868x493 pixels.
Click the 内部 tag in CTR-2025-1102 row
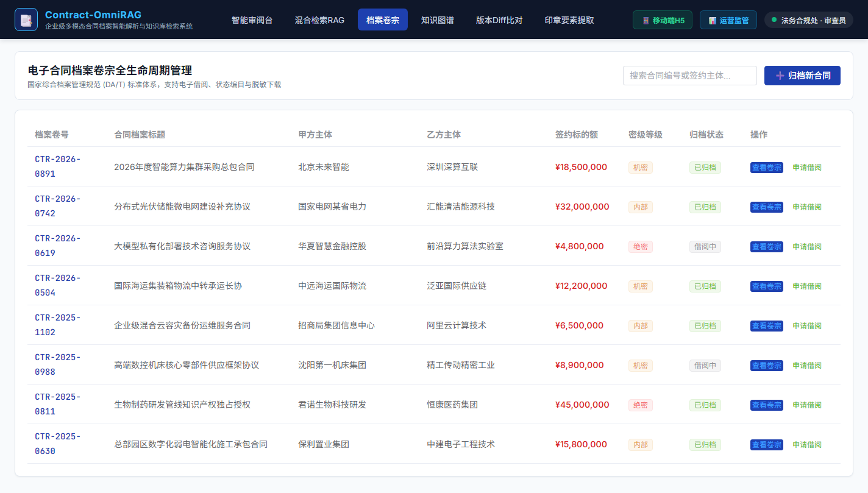pyautogui.click(x=641, y=325)
